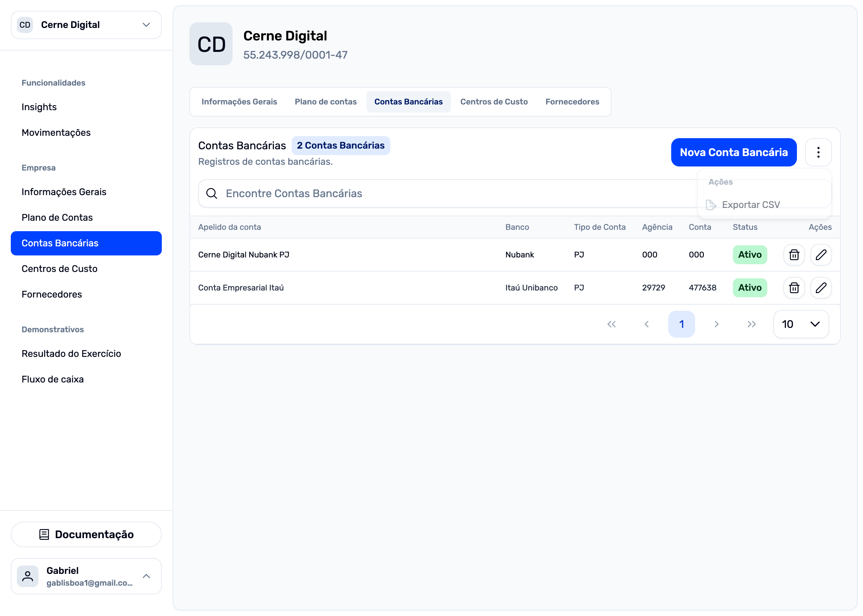Viewport: 863px width, 616px height.
Task: Click trash icon for Conta Empresarial Itaú
Action: [x=794, y=287]
